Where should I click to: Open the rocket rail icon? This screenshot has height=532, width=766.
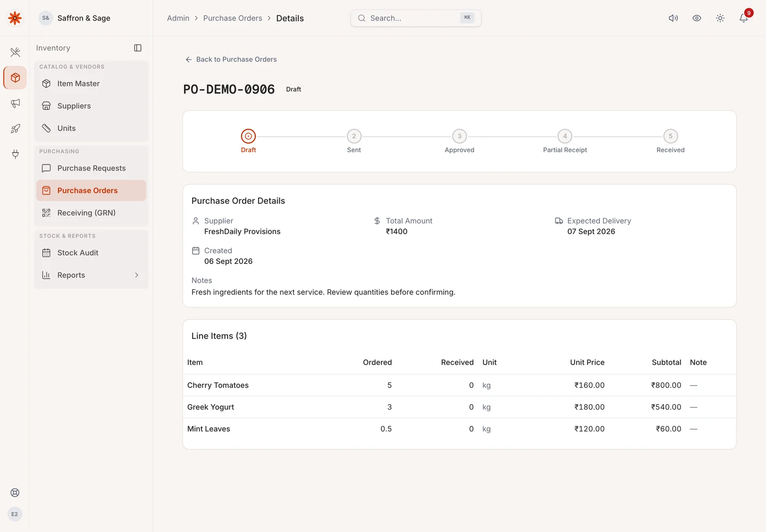[x=15, y=129]
